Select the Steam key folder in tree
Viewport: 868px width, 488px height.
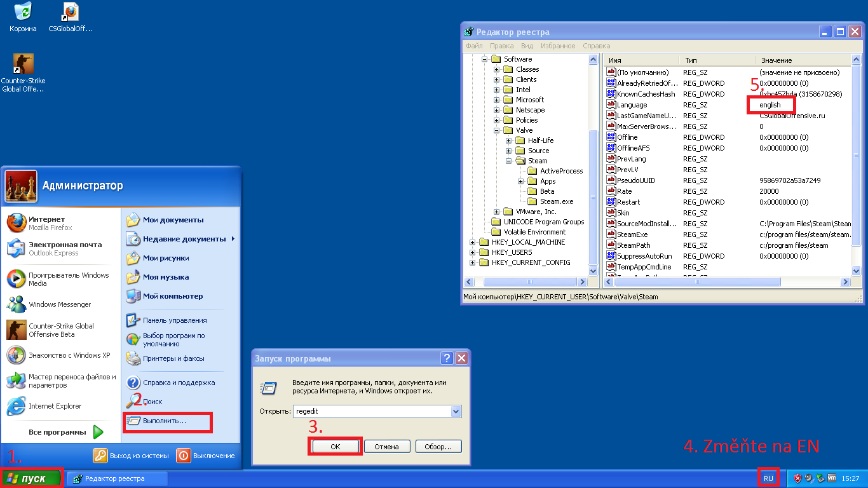pos(532,161)
